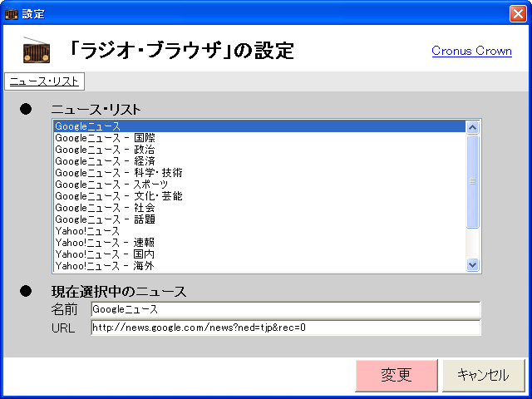Focus the 名前 name input field
Screen dimensions: 532x399
coord(286,309)
